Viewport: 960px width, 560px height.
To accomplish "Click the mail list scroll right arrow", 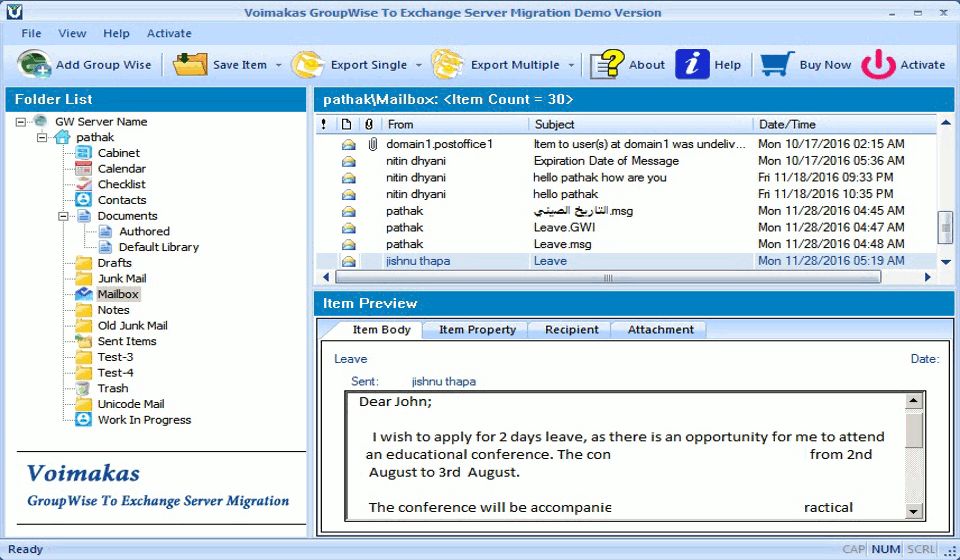I will (928, 278).
